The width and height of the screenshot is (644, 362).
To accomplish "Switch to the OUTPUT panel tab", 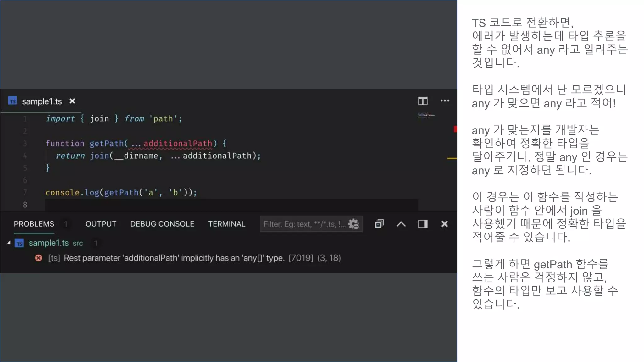I will (x=101, y=224).
